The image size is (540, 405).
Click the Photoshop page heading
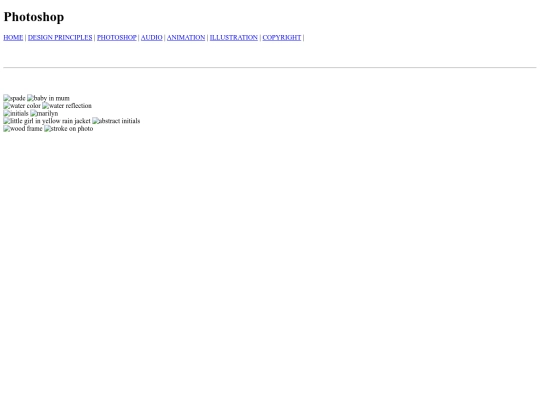coord(34,17)
